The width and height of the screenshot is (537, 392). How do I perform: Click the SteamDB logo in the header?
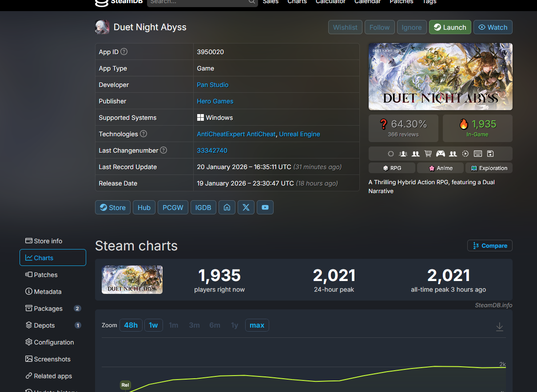pyautogui.click(x=118, y=2)
